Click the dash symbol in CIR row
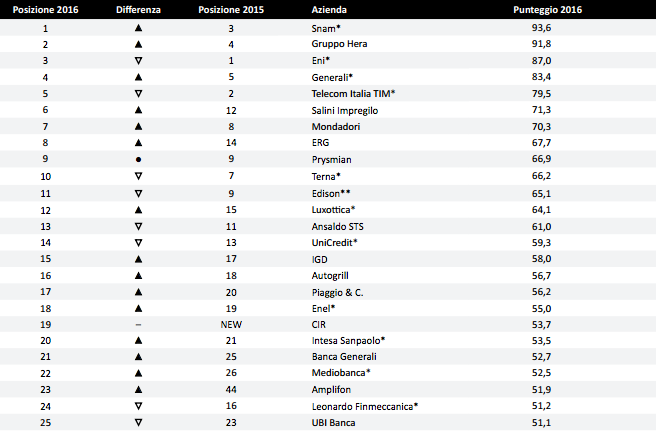656x432 pixels. [x=138, y=325]
